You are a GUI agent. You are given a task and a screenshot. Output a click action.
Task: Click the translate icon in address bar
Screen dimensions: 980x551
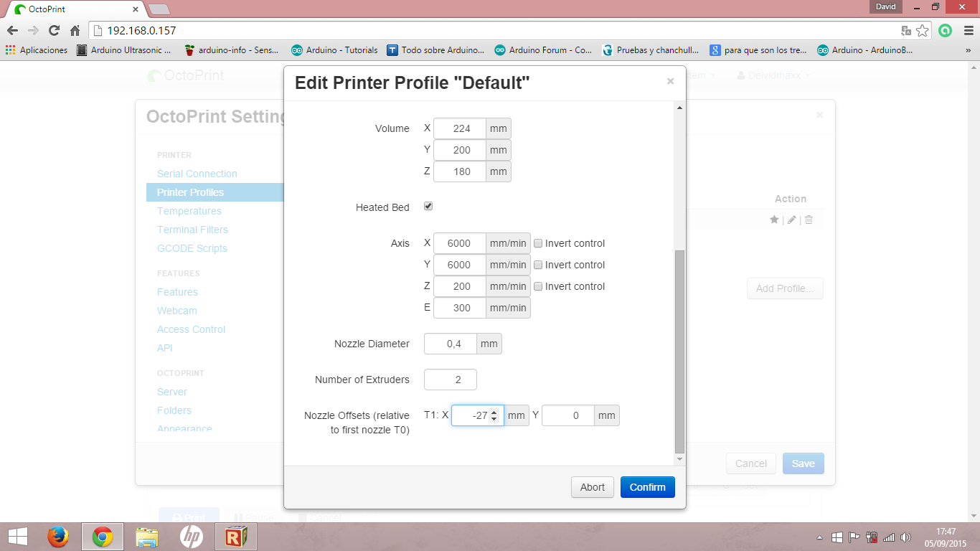(x=906, y=31)
